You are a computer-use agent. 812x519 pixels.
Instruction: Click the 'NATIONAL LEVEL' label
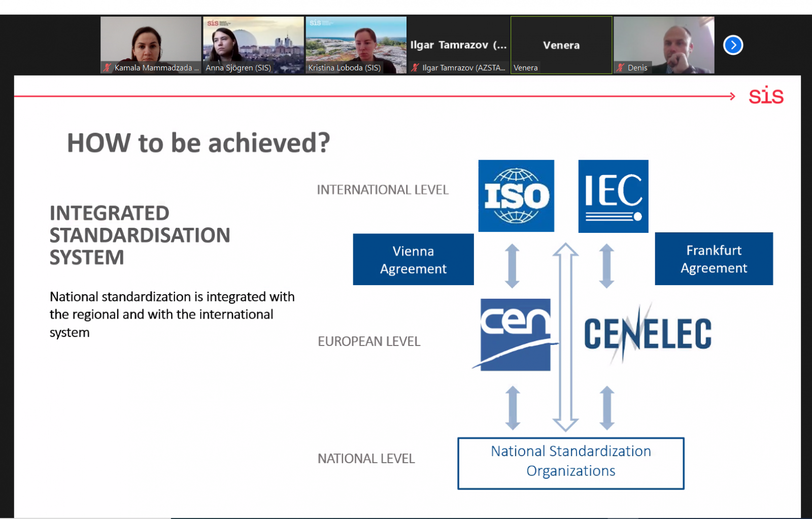[x=366, y=459]
